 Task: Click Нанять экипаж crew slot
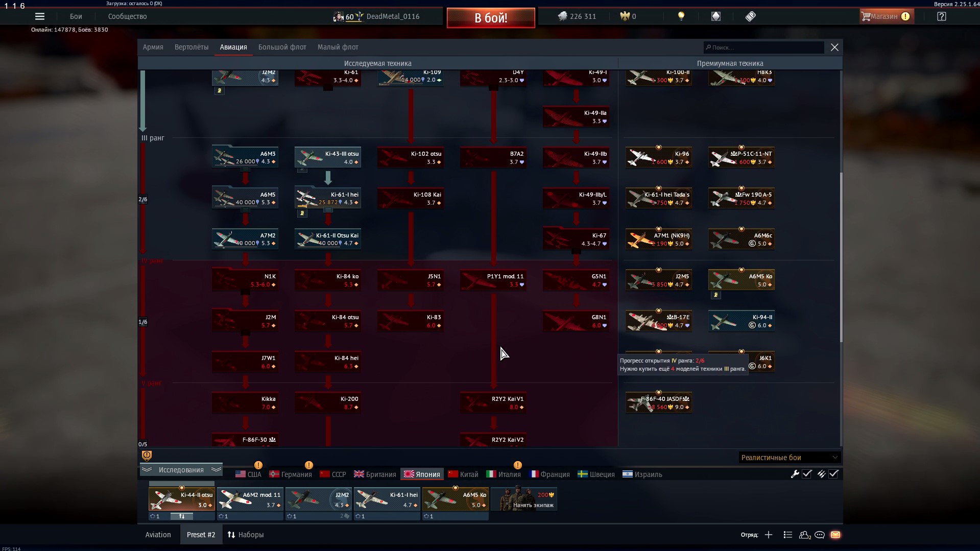click(x=524, y=499)
